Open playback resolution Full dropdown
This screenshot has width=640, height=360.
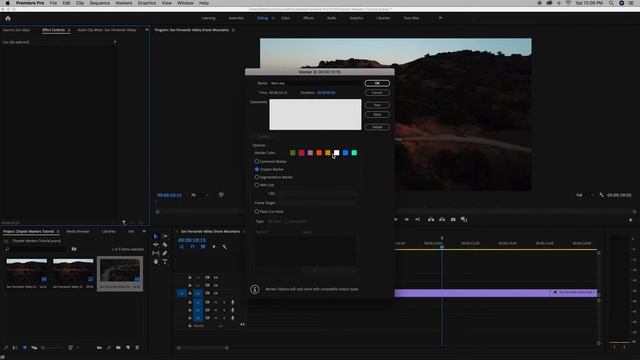coord(584,195)
